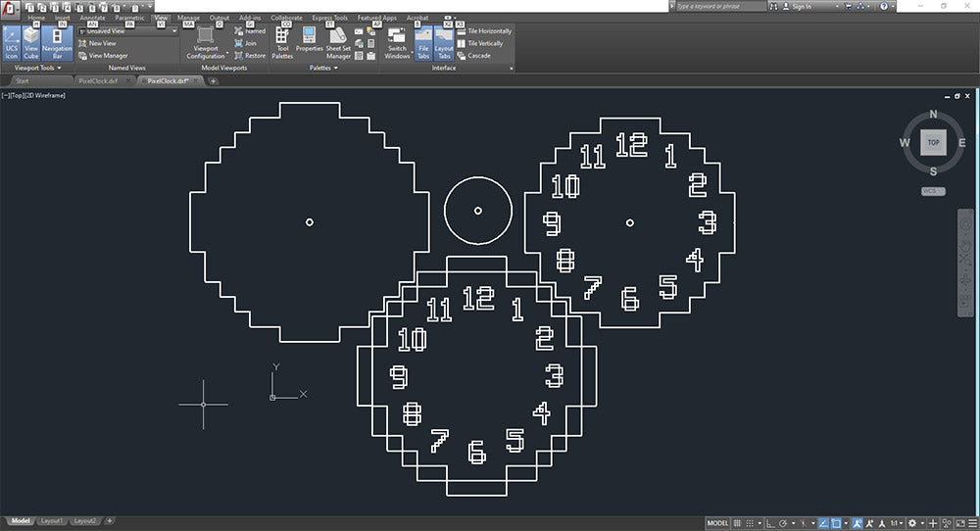The image size is (980, 531).
Task: Toggle clean screen icon in status bar
Action: [960, 523]
